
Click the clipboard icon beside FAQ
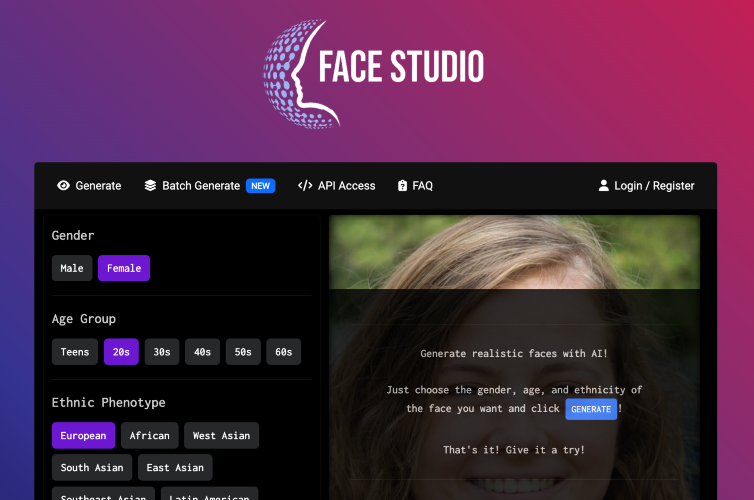pyautogui.click(x=402, y=186)
